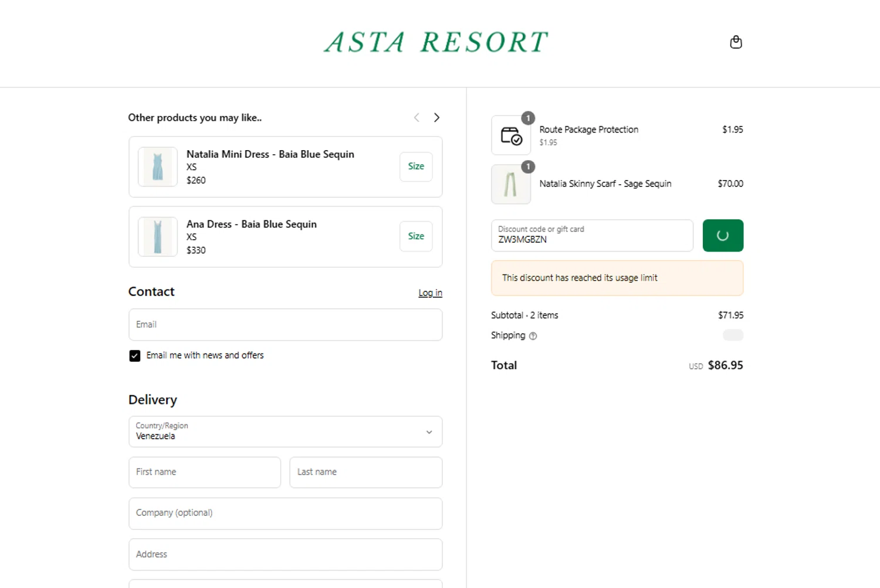Focus the Address field
Viewport: 880px width, 588px height.
tap(286, 555)
